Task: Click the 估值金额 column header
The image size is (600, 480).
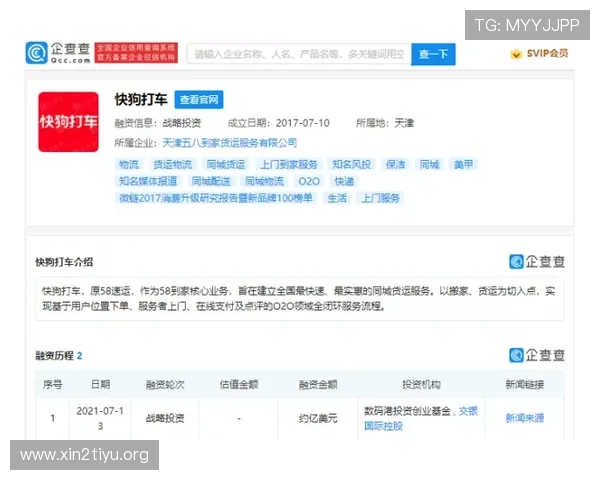Action: click(239, 384)
